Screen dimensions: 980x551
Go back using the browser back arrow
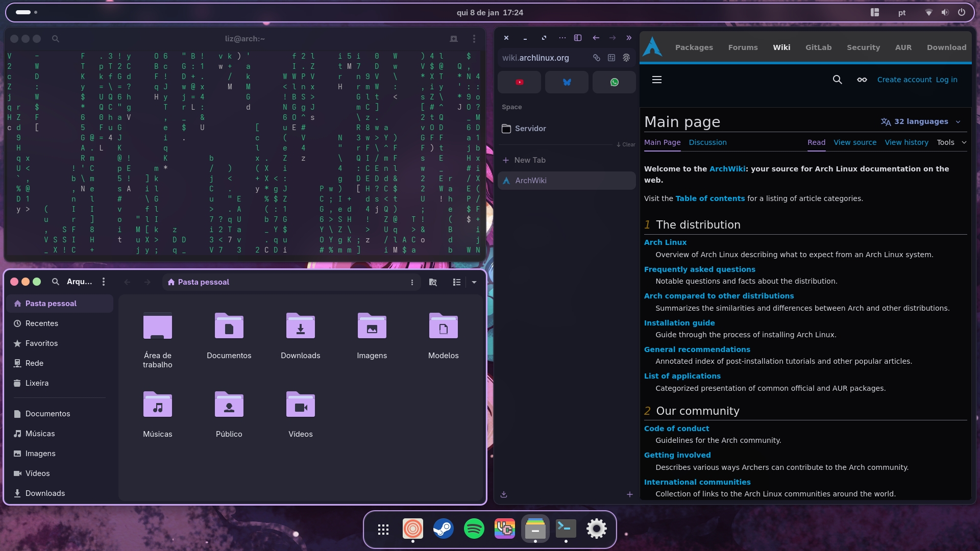coord(596,38)
